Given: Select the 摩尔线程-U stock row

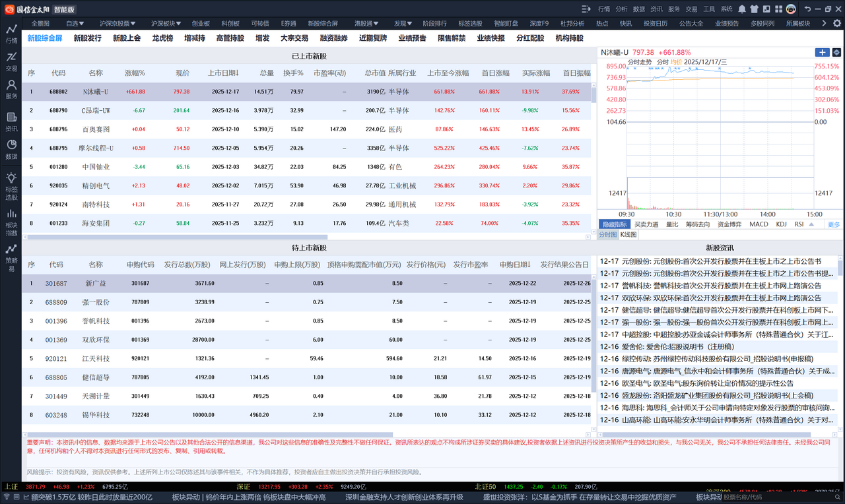Looking at the screenshot, I should [96, 148].
